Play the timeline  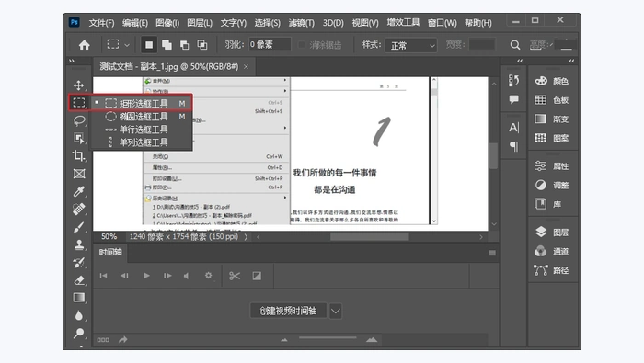coord(146,276)
